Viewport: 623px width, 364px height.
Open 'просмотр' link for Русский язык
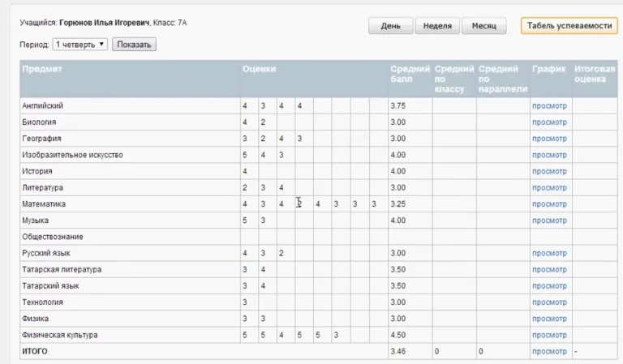549,253
